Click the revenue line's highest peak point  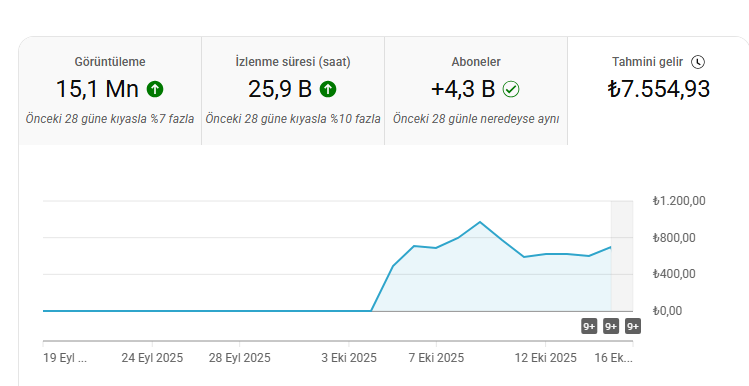click(x=480, y=222)
